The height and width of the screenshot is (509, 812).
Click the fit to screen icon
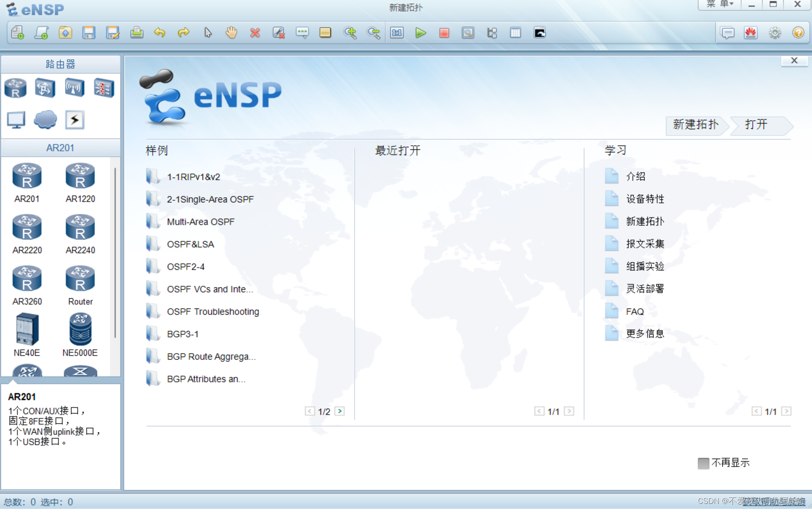tap(397, 33)
